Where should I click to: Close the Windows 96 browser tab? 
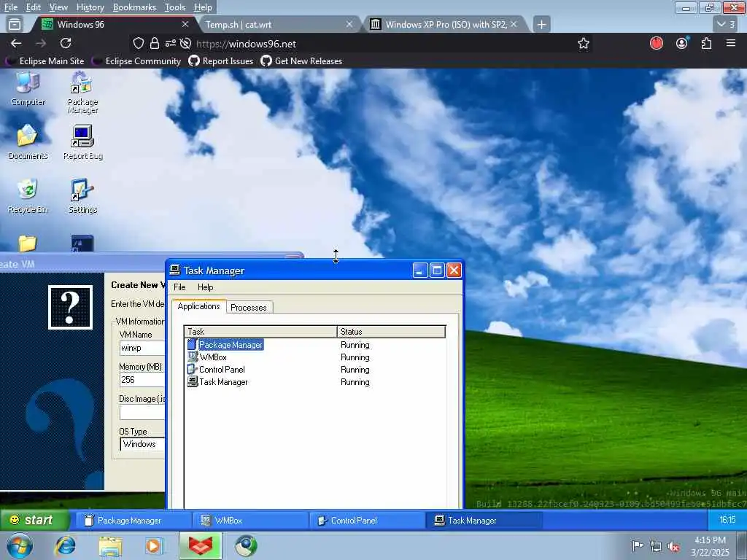click(185, 24)
